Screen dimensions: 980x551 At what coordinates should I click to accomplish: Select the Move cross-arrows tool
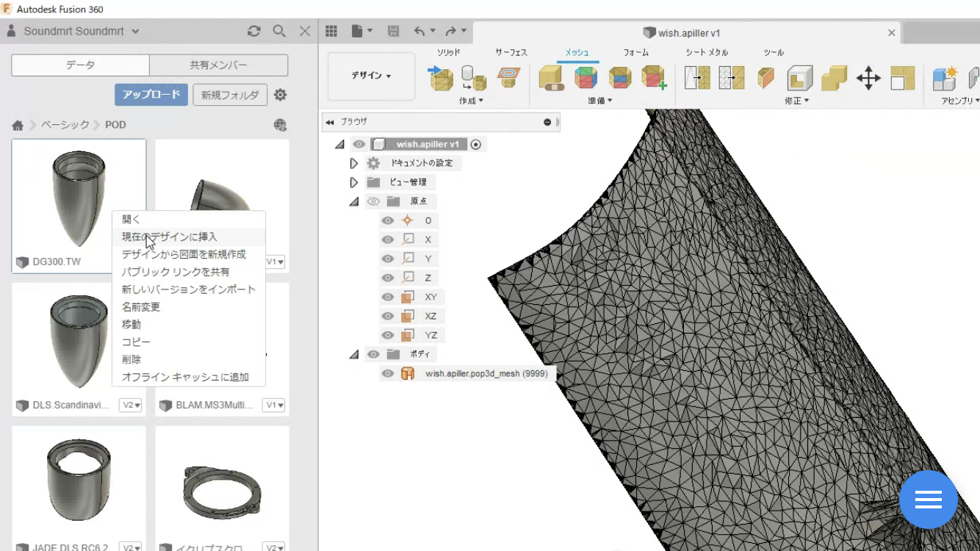tap(868, 78)
